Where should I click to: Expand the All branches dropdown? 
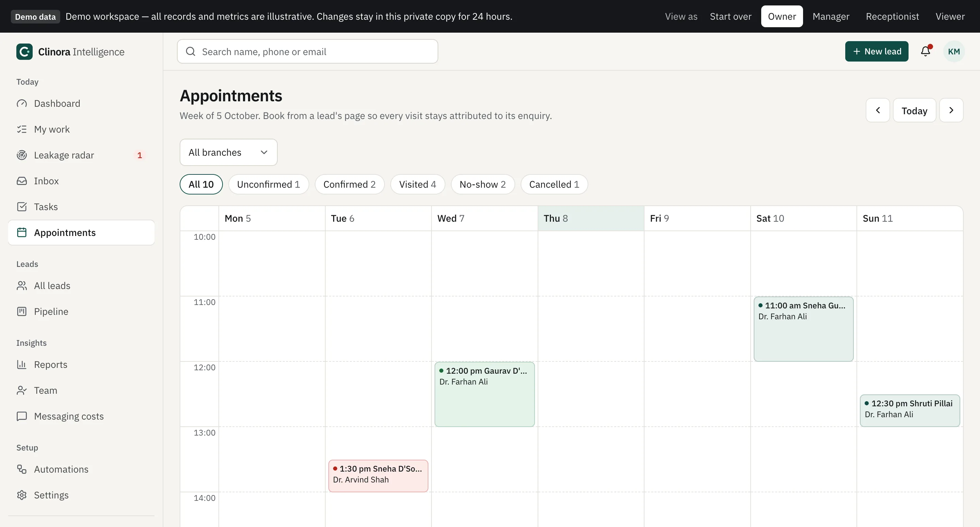[228, 152]
